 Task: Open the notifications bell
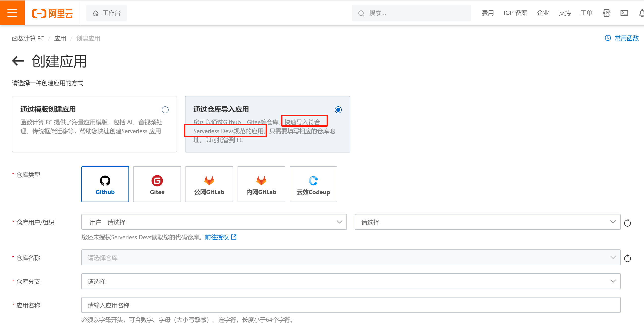coord(641,13)
